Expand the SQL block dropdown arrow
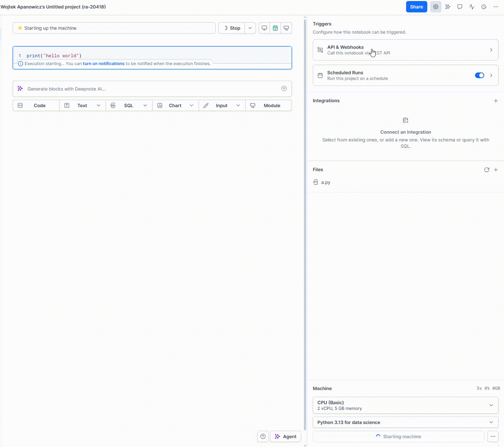 (x=145, y=105)
